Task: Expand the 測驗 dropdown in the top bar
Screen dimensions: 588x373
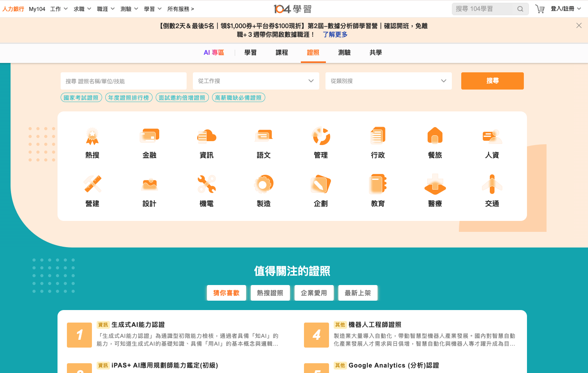Action: pos(129,9)
